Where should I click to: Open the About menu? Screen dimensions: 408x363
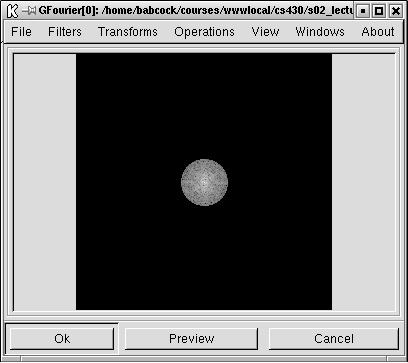(378, 32)
